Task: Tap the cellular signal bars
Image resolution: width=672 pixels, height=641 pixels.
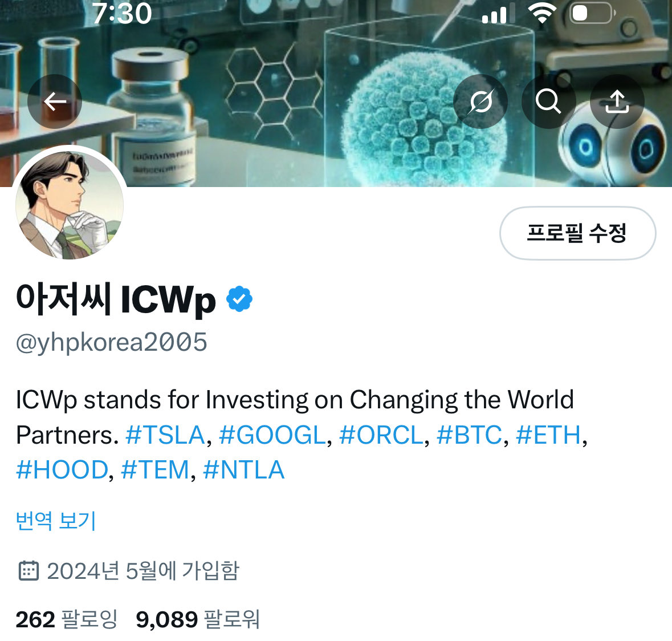Action: (498, 14)
